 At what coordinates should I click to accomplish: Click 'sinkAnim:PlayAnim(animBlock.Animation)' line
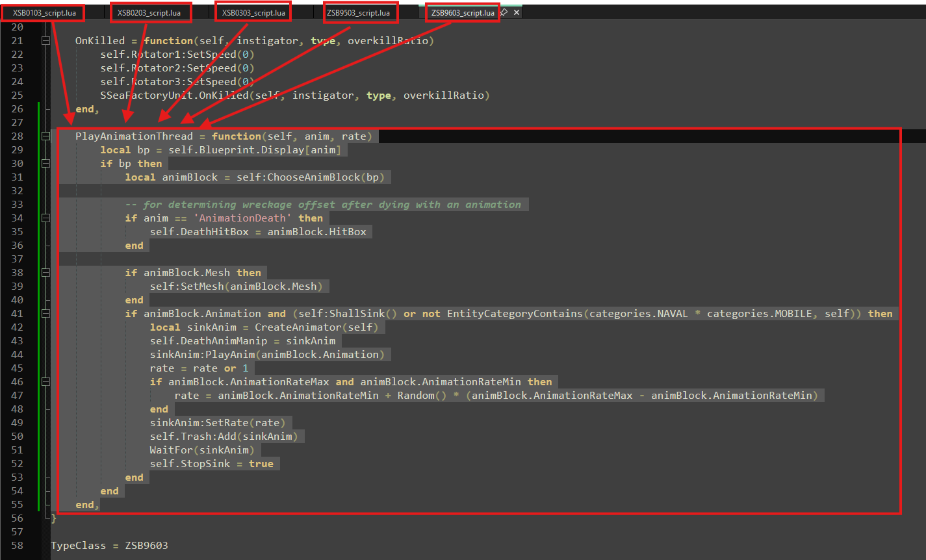click(267, 355)
